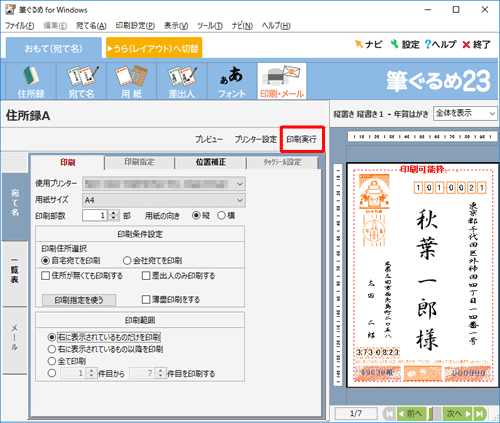Open 設定 settings at top right
Viewport: 500px width, 423px height.
tap(405, 44)
